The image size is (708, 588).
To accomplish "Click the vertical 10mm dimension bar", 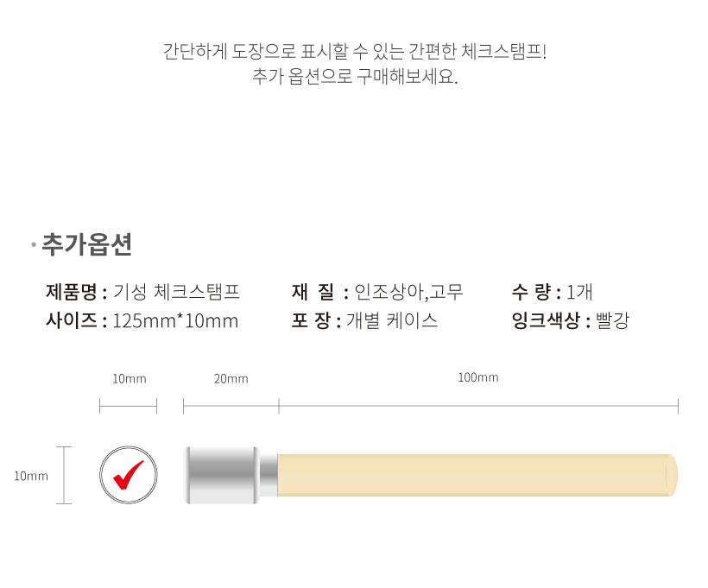I will tap(64, 475).
